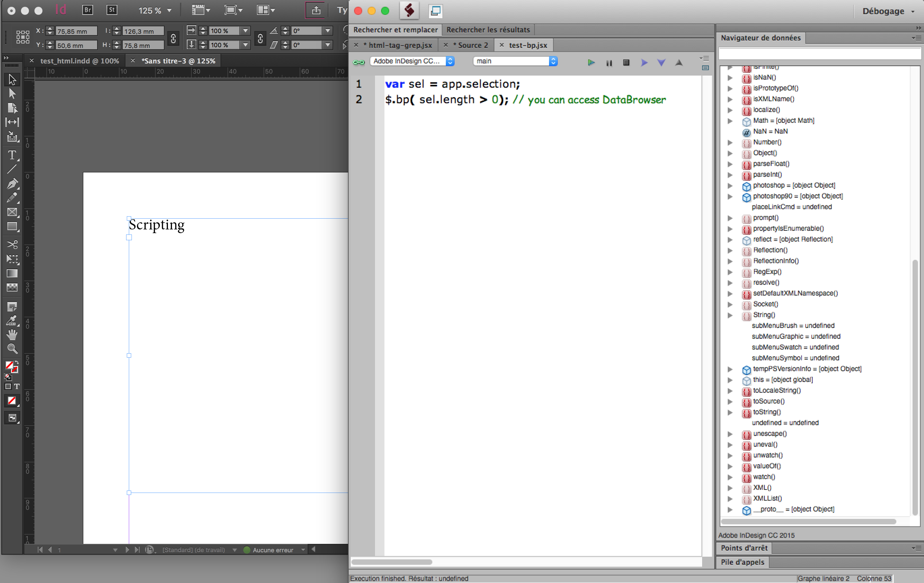Expand the tempPSVersionInfo object node
924x583 pixels.
coord(730,369)
